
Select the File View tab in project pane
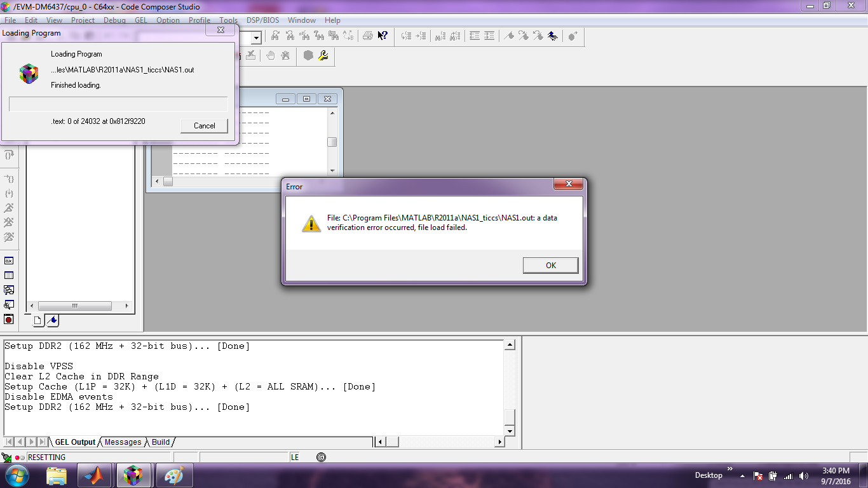[x=37, y=321]
